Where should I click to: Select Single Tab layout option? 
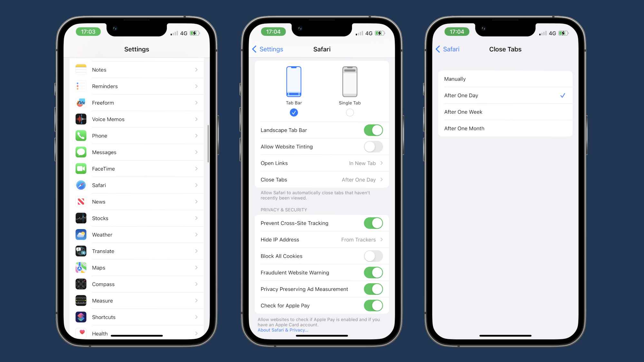349,112
